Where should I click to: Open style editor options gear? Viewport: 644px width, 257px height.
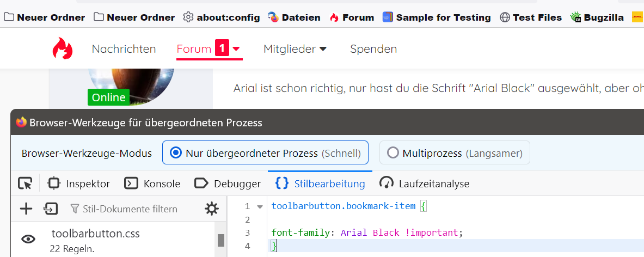(x=211, y=209)
